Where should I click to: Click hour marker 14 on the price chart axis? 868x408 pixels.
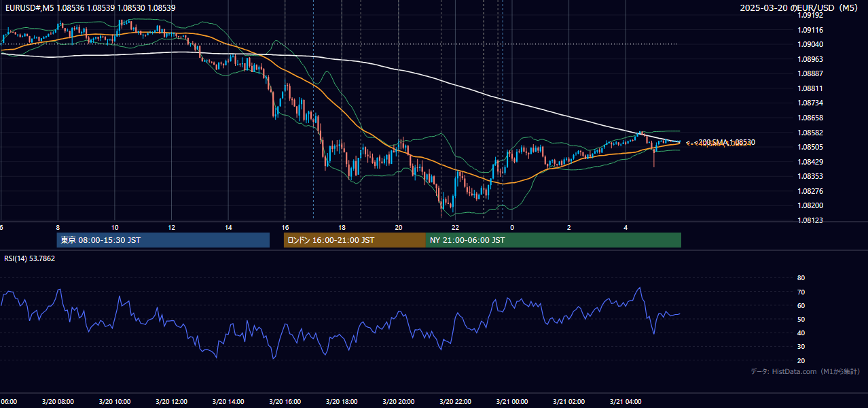(x=228, y=228)
